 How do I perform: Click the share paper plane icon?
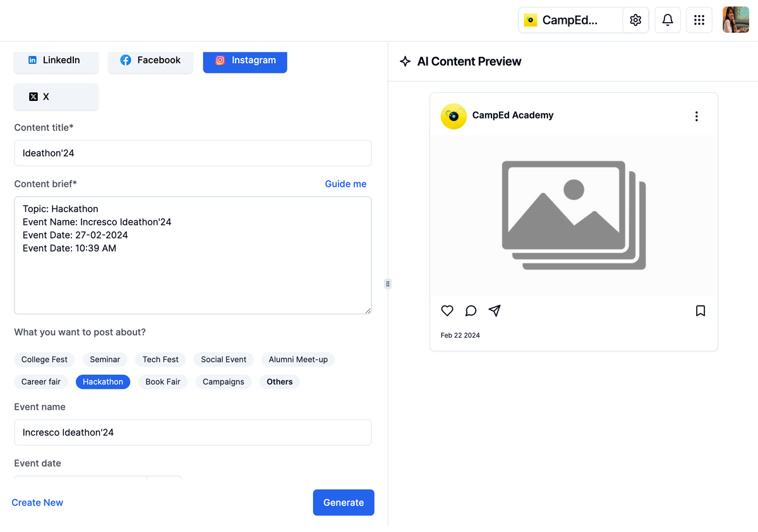point(495,310)
